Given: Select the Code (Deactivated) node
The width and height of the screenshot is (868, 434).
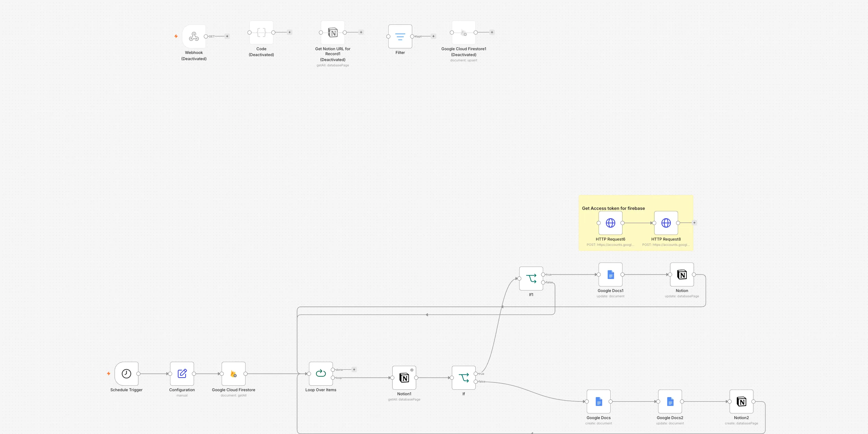Looking at the screenshot, I should click(x=261, y=32).
